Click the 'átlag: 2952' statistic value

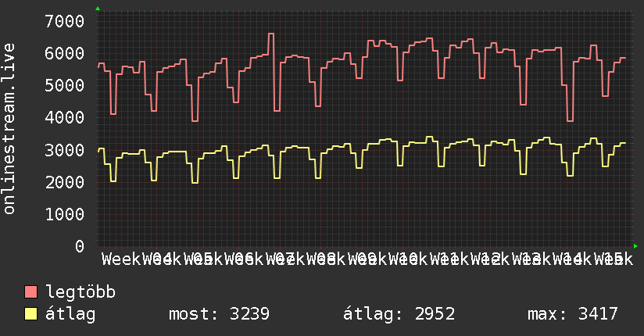click(399, 314)
